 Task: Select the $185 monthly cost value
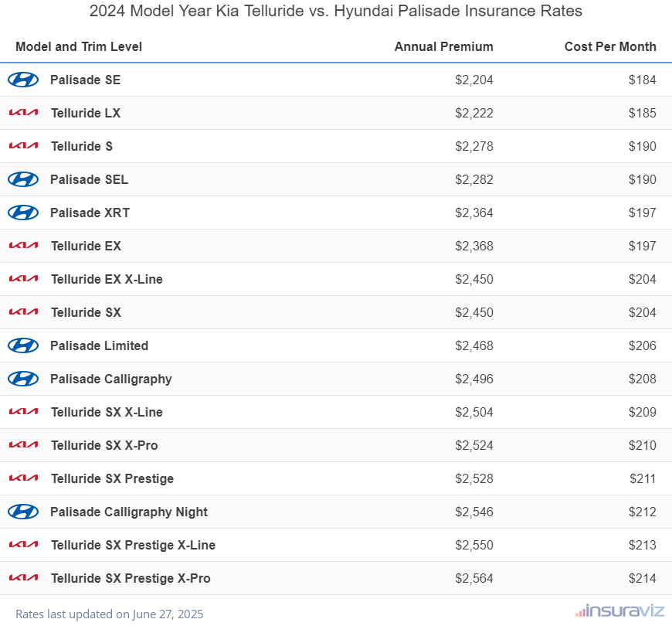point(643,113)
